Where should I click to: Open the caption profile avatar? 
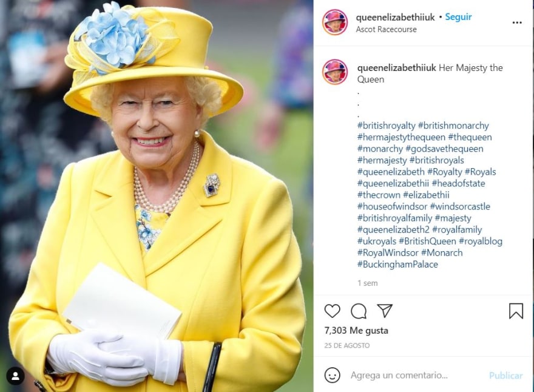(335, 72)
